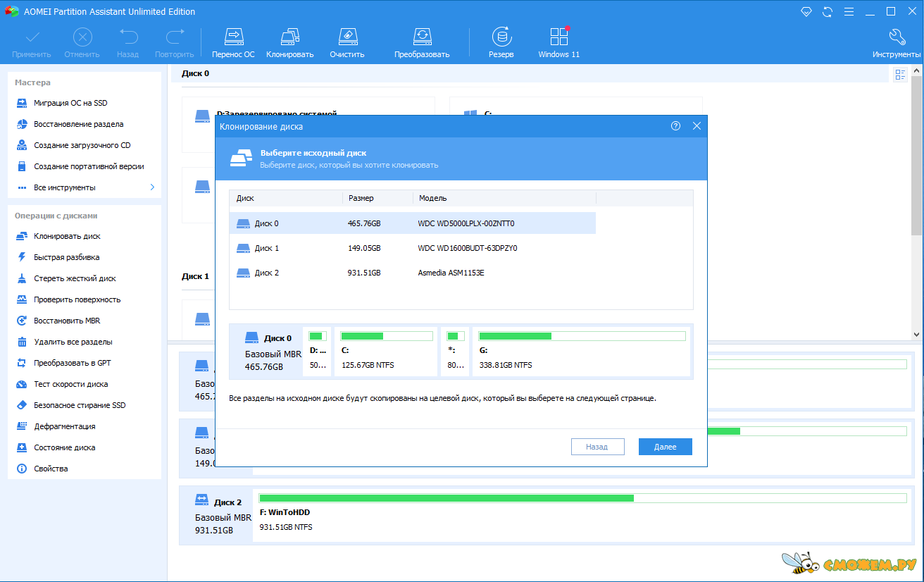Viewport: 924px width, 582px height.
Task: Close the Клонирование диска dialog
Action: (697, 126)
